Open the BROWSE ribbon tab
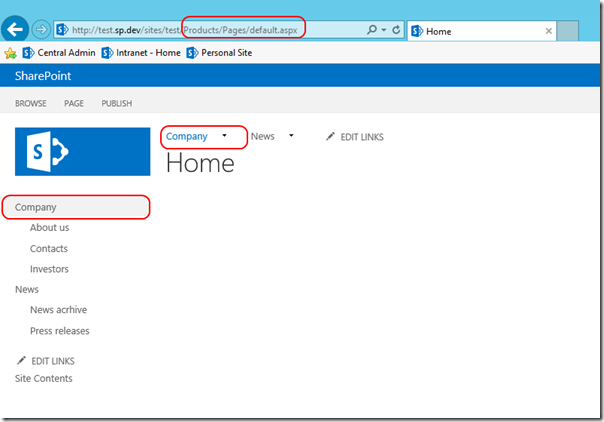604x422 pixels. pyautogui.click(x=31, y=103)
